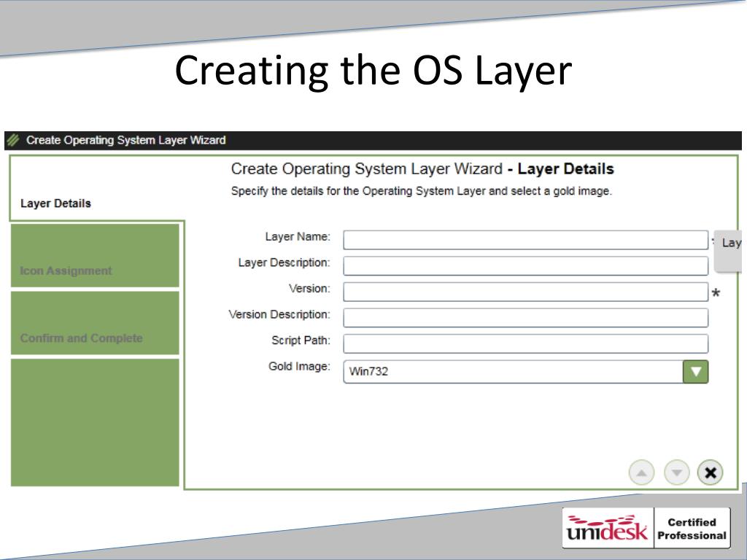Click the Version Description label
Screen dimensions: 747x560
[x=279, y=314]
